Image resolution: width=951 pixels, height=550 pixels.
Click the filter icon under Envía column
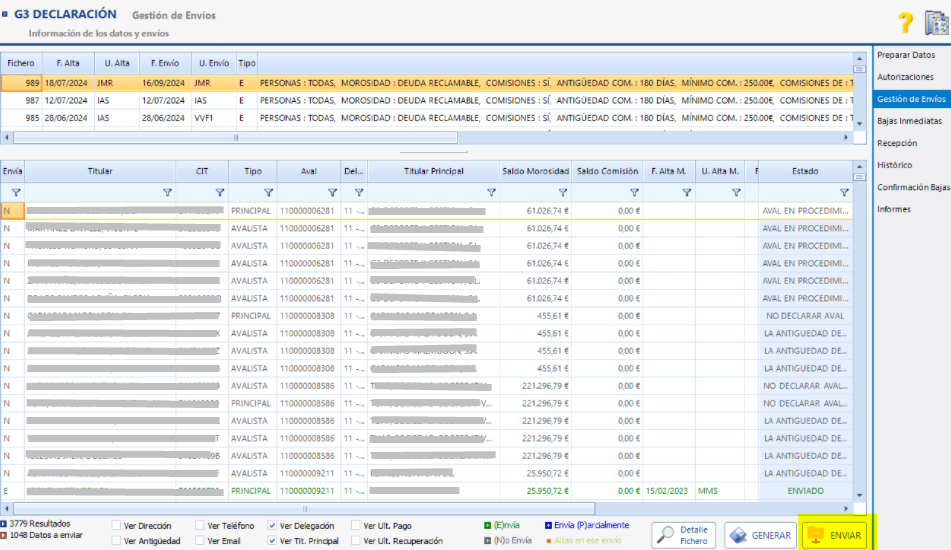[15, 192]
